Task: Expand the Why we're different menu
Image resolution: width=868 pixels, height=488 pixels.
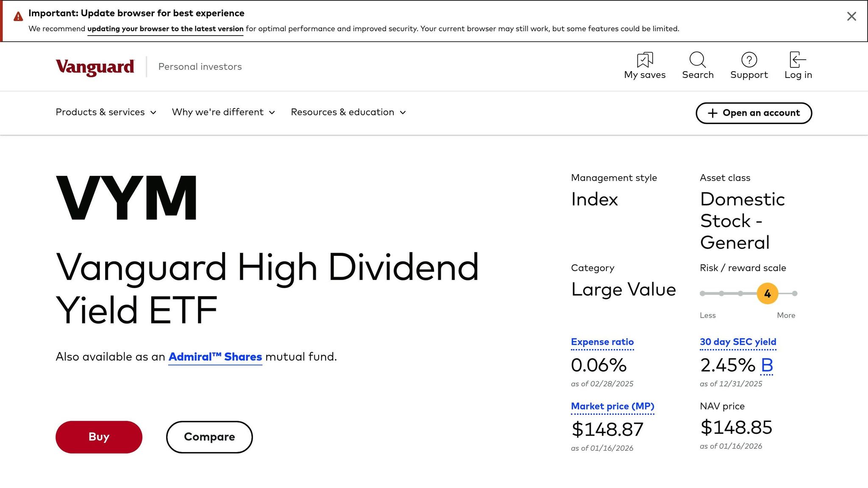Action: 223,112
